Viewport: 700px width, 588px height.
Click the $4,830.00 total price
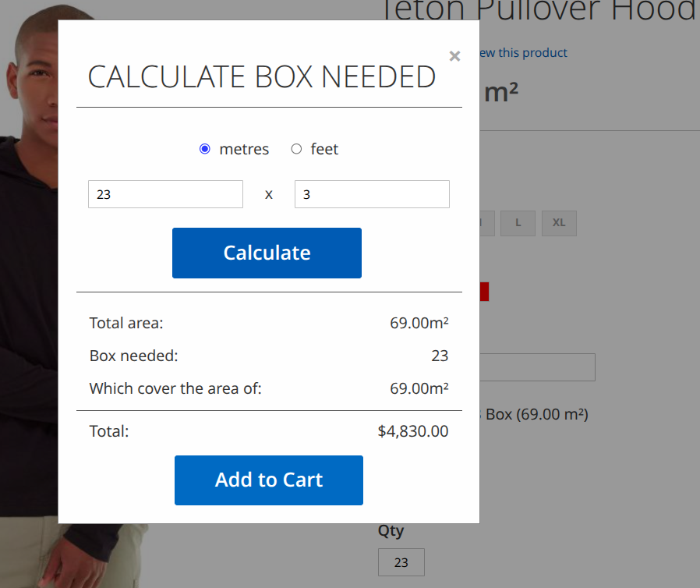point(412,431)
